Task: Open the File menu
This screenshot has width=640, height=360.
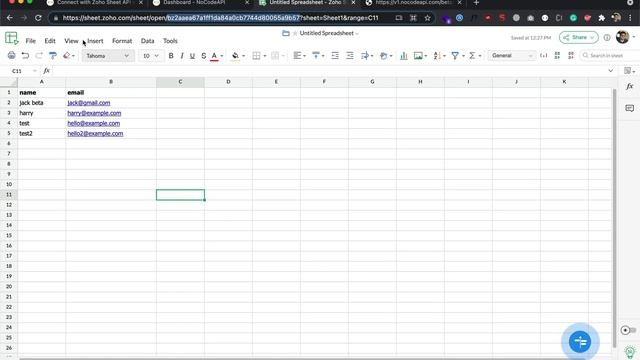Action: [31, 41]
